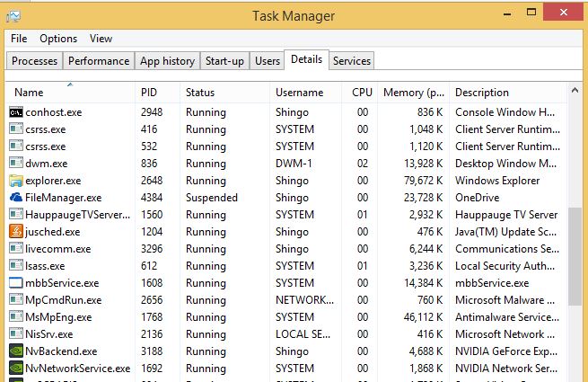Maximize the Task Manager window

[x=531, y=13]
